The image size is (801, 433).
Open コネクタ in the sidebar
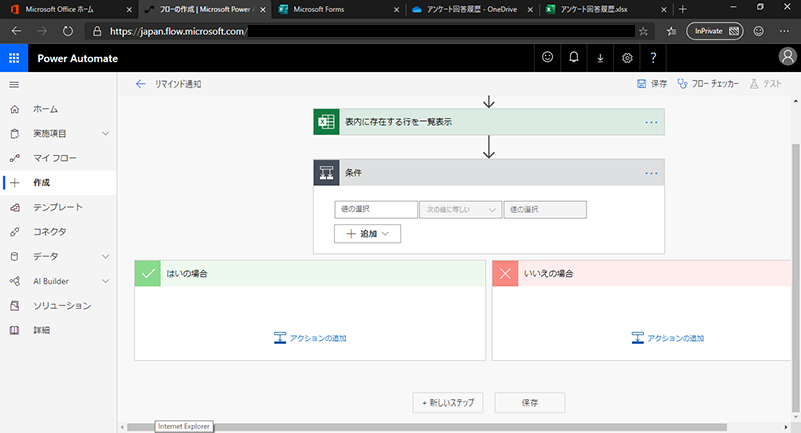click(58, 231)
